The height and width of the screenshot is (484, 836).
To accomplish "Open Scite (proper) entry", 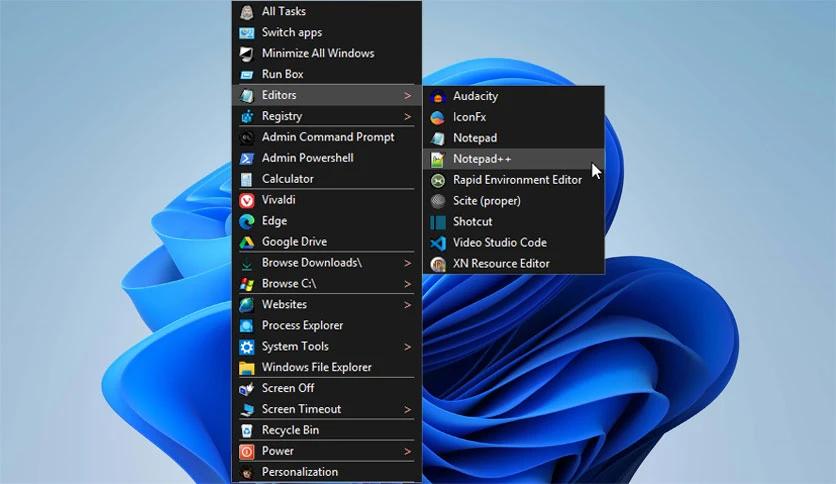I will click(x=514, y=201).
